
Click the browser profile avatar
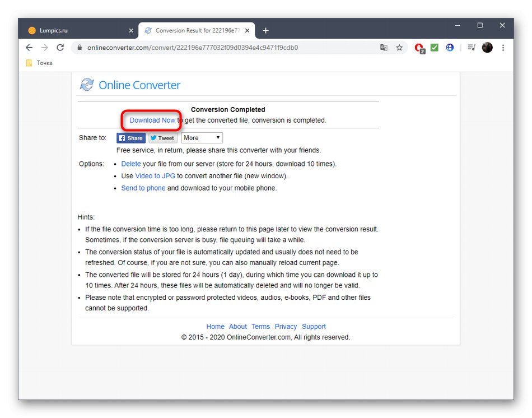487,48
